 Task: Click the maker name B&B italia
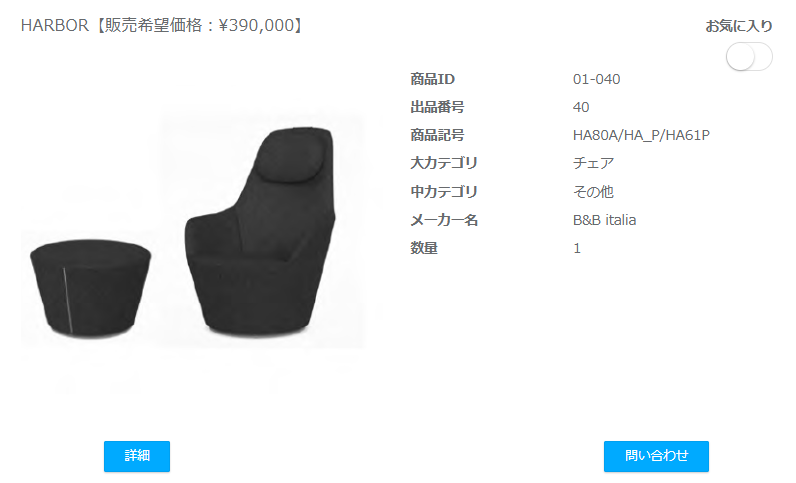[x=604, y=220]
